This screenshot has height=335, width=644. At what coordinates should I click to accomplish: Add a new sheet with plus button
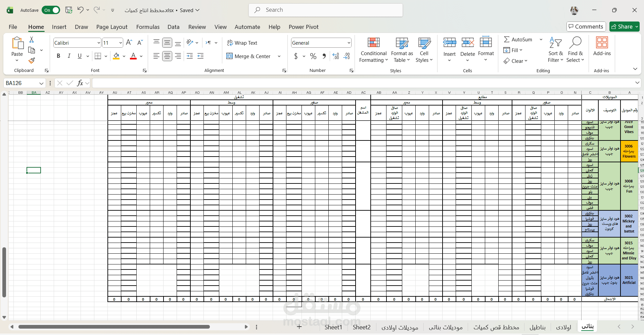coord(299,327)
